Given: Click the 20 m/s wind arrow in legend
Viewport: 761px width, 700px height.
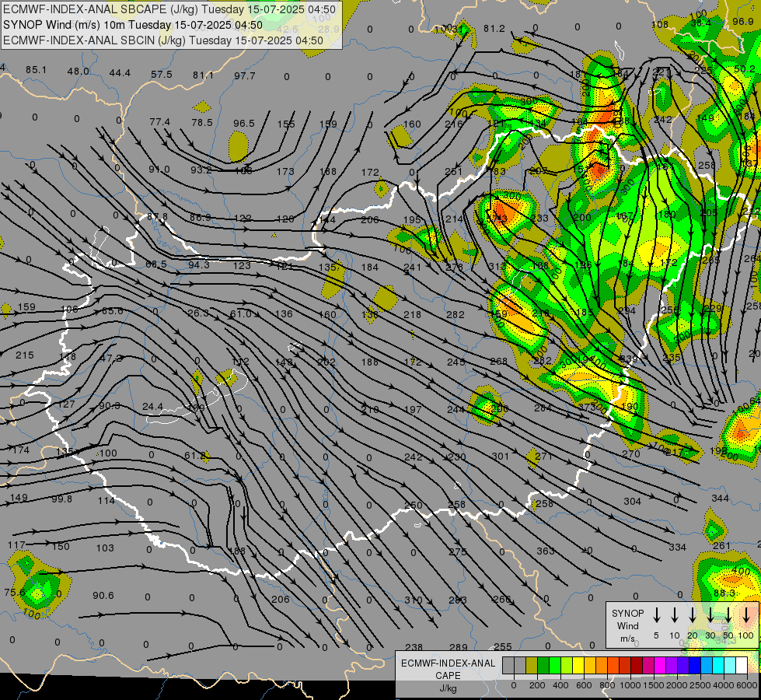Looking at the screenshot, I should (693, 614).
